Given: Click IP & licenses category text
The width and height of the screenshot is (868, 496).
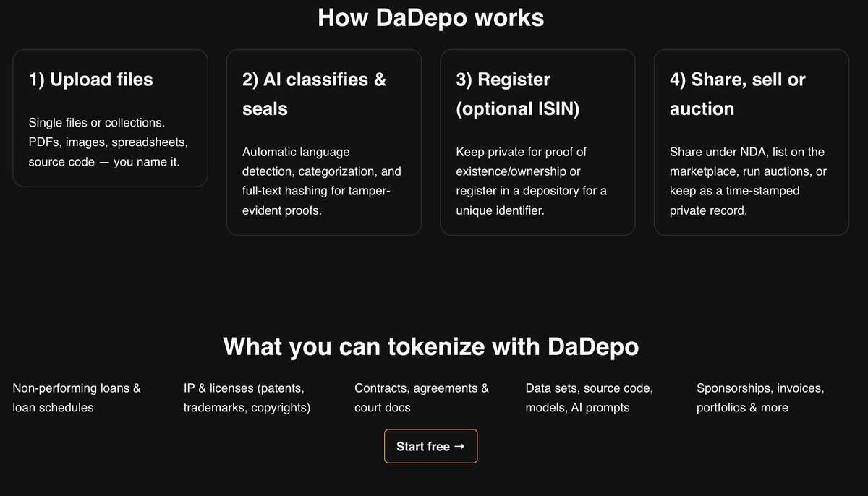Looking at the screenshot, I should point(246,398).
